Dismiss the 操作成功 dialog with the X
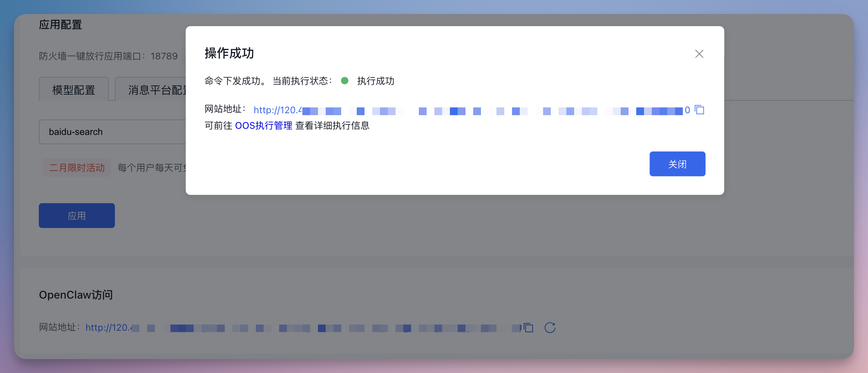Image resolution: width=868 pixels, height=373 pixels. coord(699,54)
